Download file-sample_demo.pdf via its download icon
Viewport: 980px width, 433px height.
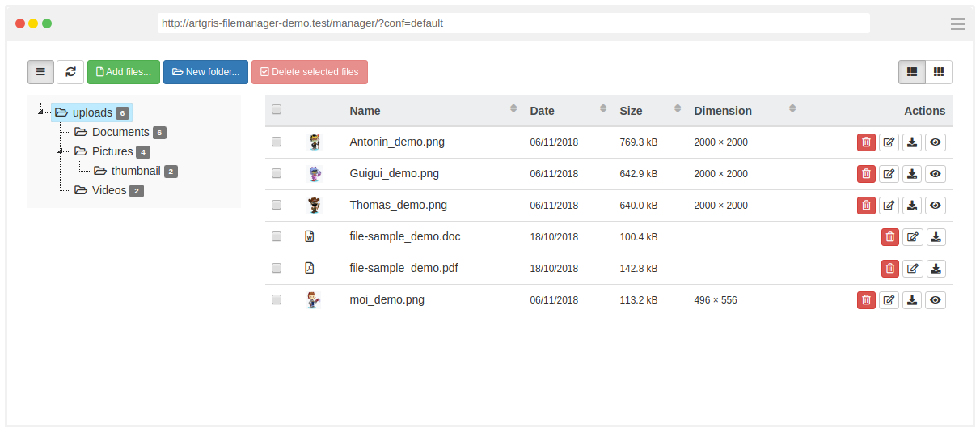pos(936,269)
